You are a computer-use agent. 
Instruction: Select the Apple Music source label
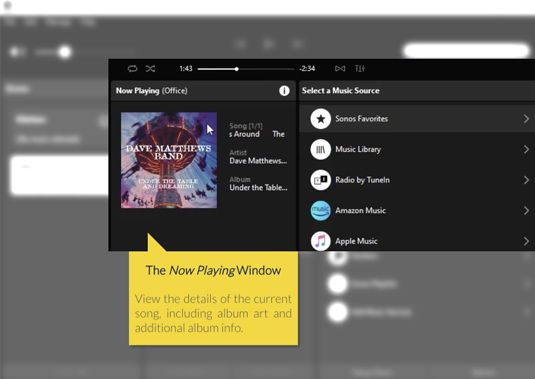pyautogui.click(x=356, y=241)
